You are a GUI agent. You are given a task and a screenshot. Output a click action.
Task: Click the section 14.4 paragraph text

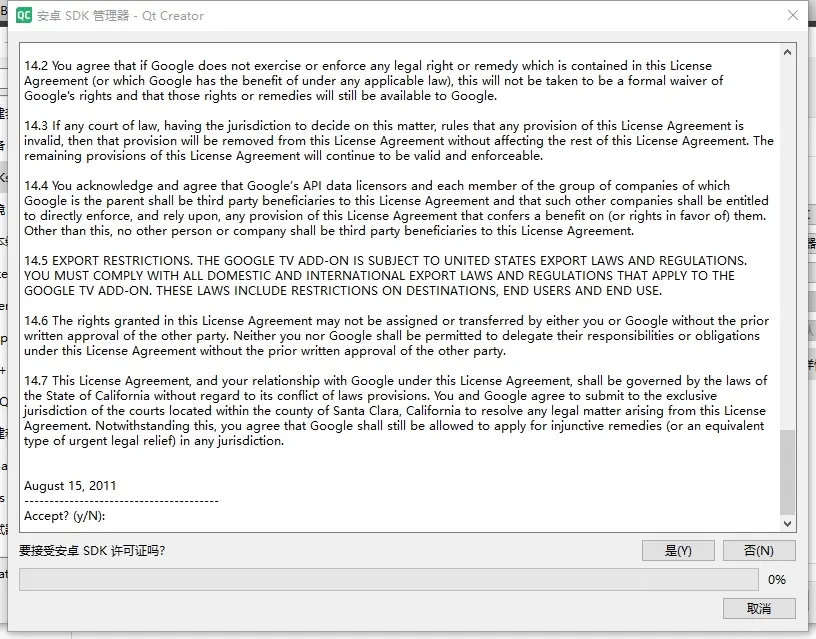pyautogui.click(x=396, y=208)
